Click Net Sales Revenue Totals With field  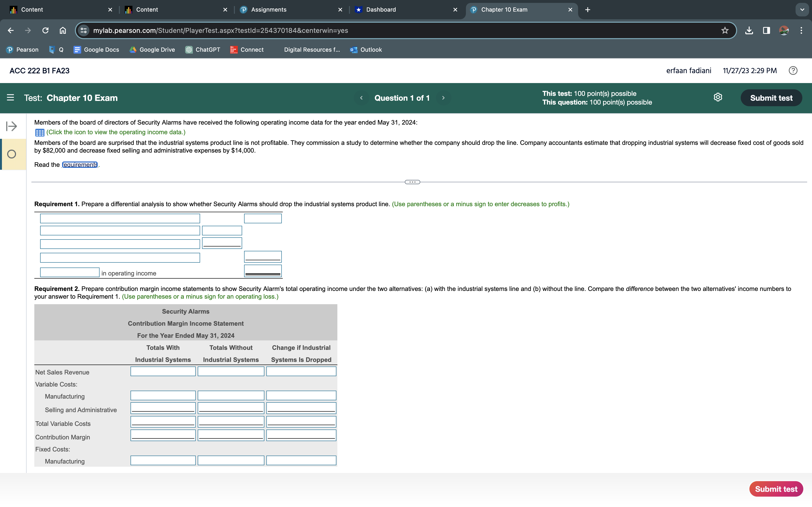pos(163,371)
